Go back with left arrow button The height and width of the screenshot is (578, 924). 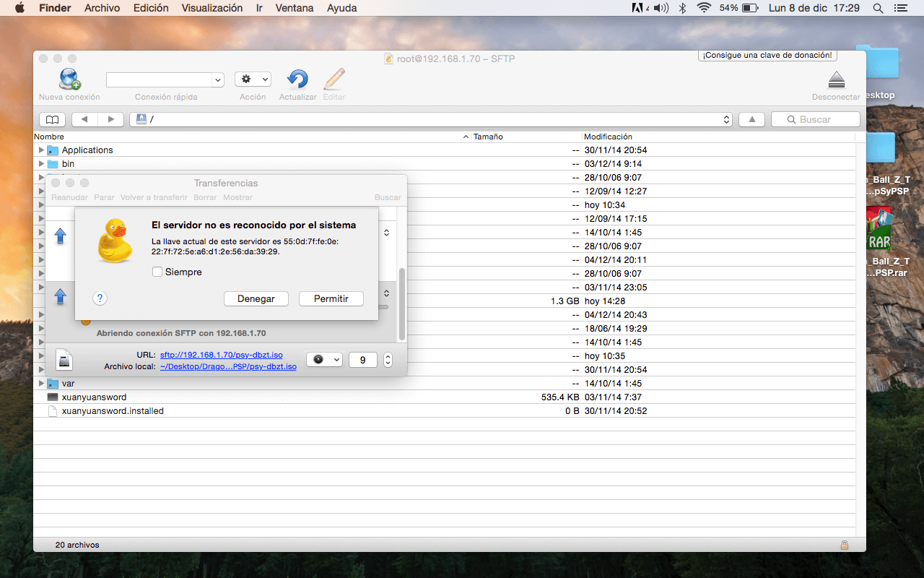[84, 119]
